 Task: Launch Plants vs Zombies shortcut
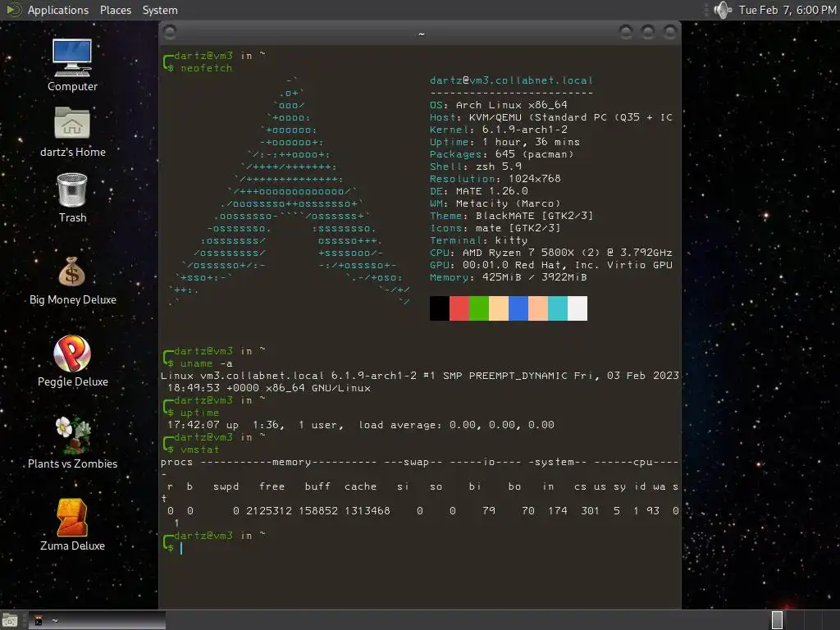pyautogui.click(x=72, y=442)
